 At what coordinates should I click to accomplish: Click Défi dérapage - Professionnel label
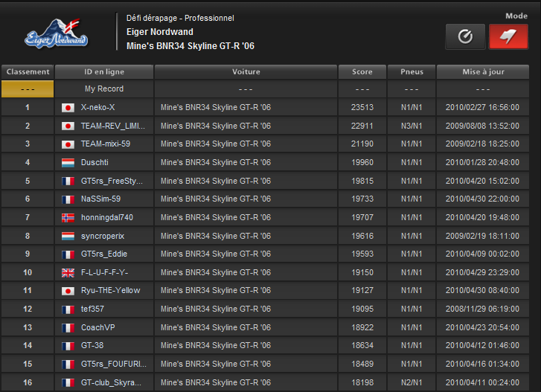(180, 19)
